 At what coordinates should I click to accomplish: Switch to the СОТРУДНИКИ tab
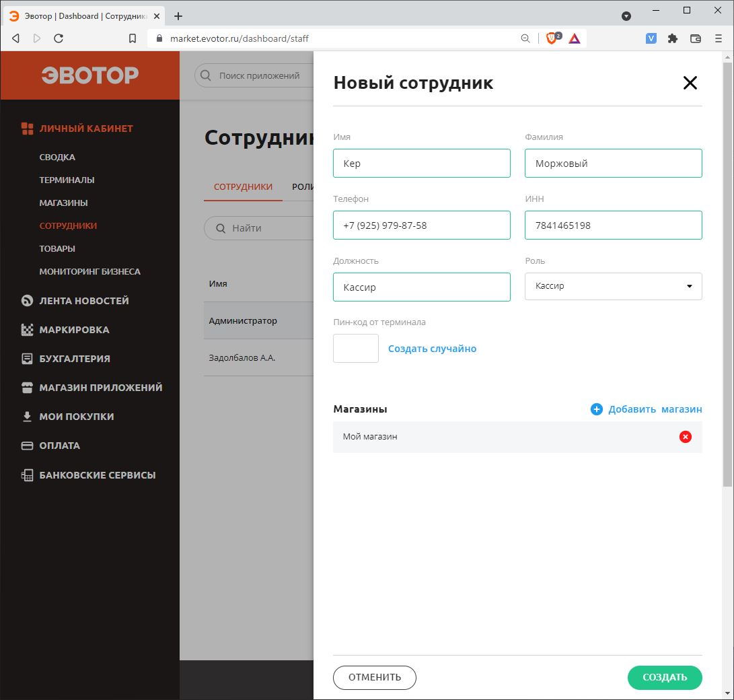242,186
